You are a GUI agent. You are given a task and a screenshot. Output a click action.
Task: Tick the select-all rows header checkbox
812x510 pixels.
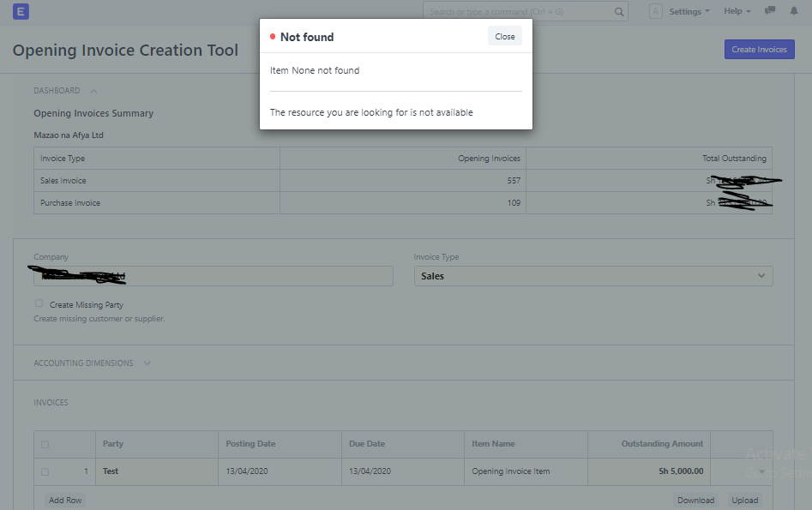click(x=45, y=444)
